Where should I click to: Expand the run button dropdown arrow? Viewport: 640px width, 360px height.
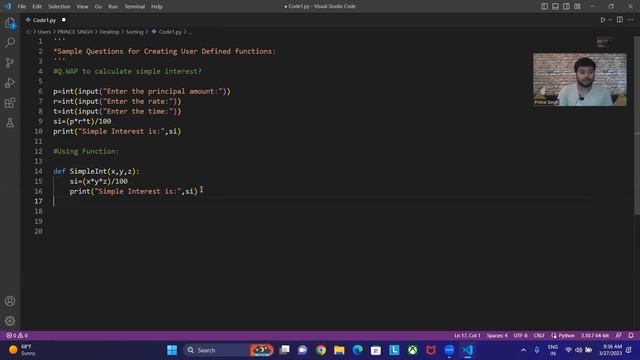pyautogui.click(x=610, y=20)
